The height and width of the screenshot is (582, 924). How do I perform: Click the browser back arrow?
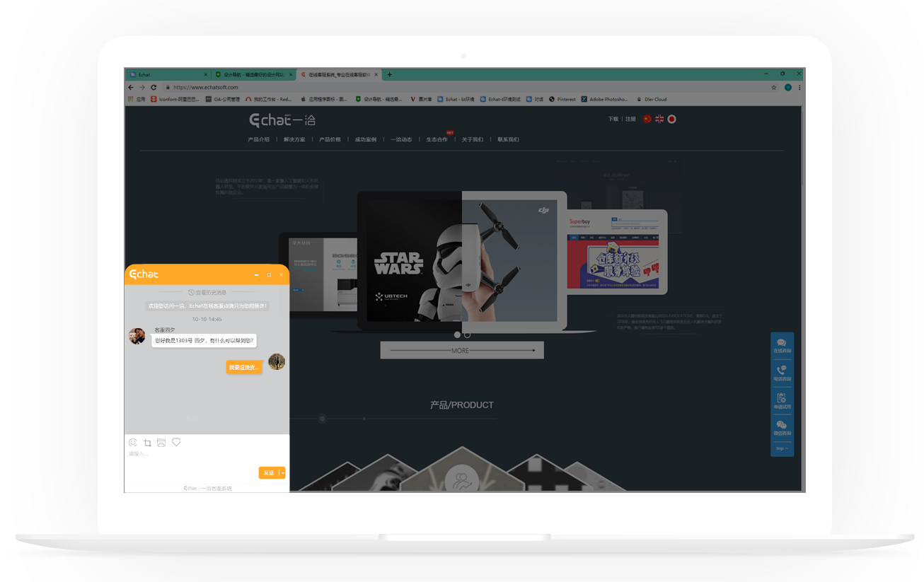(x=131, y=87)
